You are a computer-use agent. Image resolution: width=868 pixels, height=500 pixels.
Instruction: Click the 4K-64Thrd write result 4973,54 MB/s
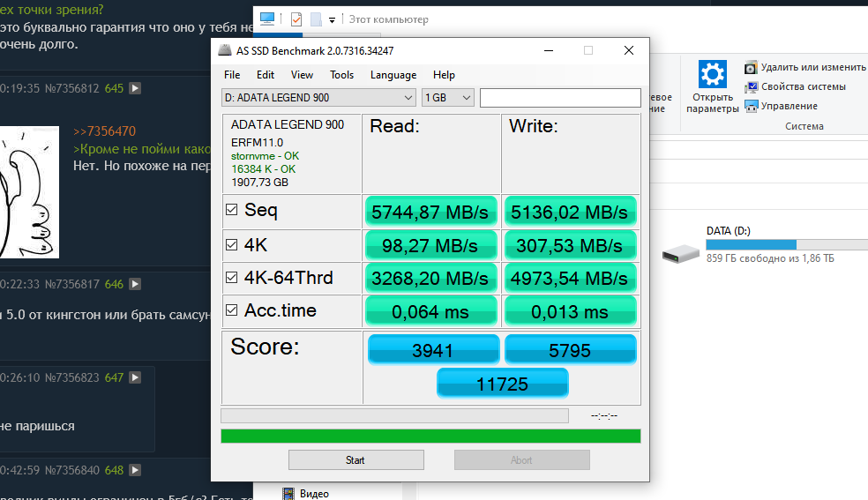tap(570, 278)
